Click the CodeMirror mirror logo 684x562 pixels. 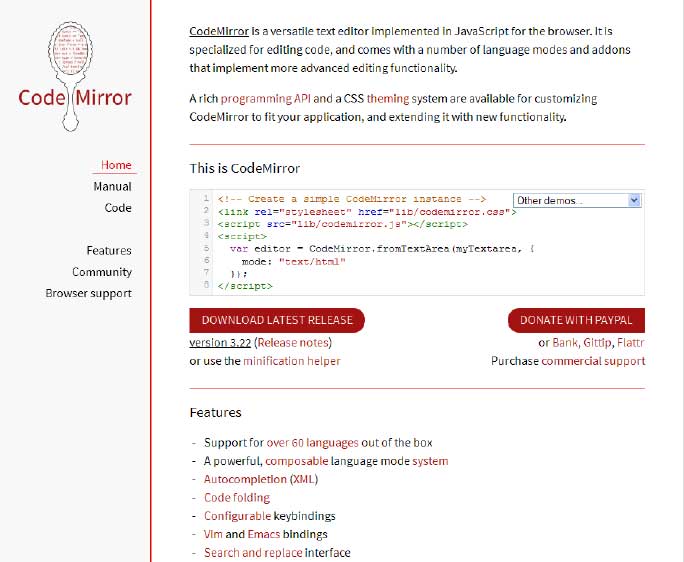(75, 77)
